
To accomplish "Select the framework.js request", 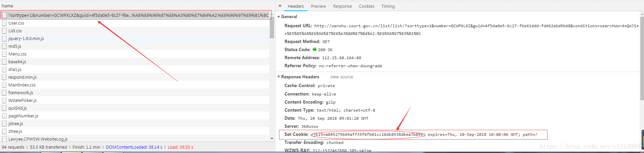I will [135, 92].
